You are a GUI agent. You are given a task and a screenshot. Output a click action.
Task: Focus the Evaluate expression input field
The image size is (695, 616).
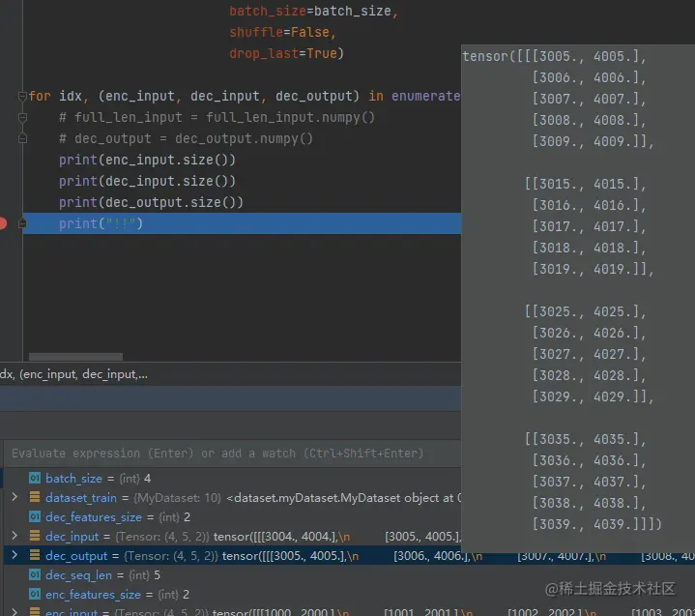click(233, 454)
